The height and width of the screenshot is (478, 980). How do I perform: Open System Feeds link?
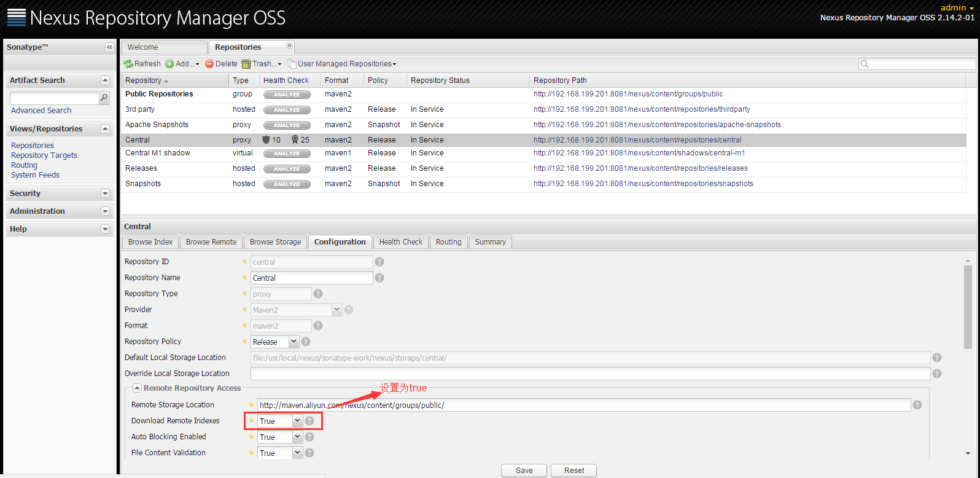[35, 175]
